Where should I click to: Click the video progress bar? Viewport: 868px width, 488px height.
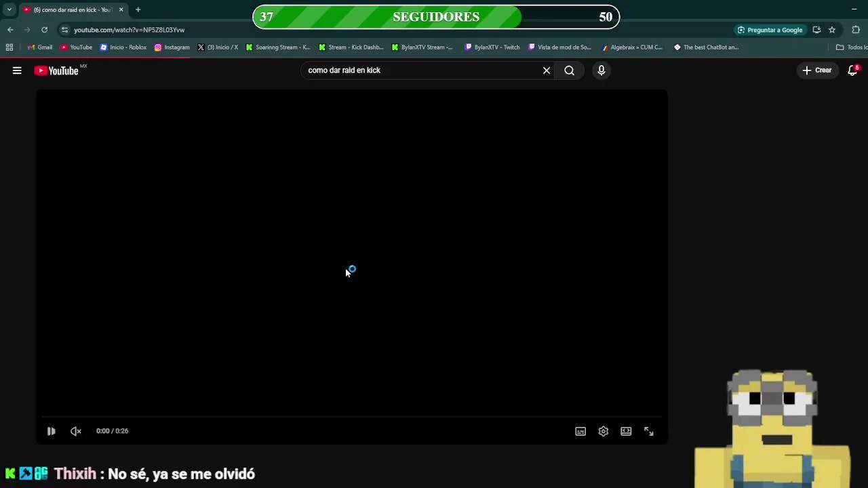tap(352, 417)
